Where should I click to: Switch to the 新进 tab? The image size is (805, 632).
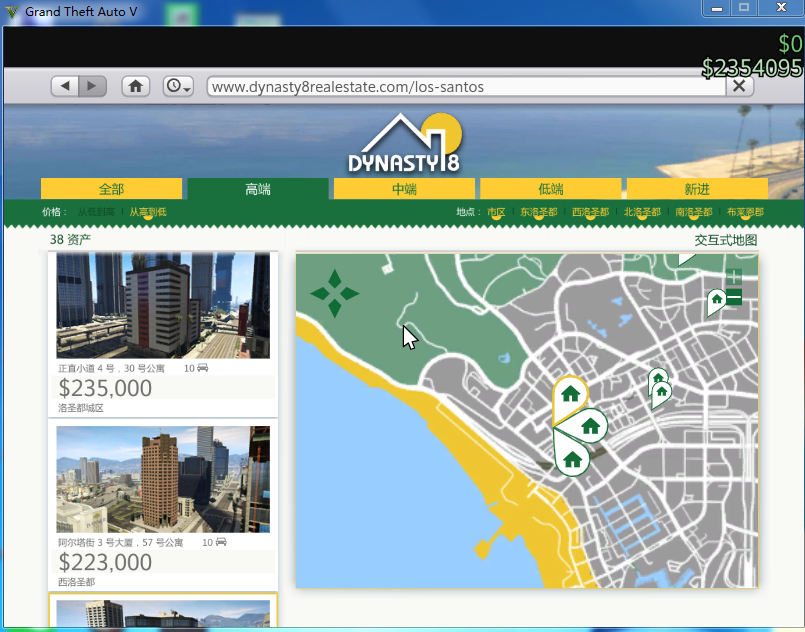[x=697, y=189]
